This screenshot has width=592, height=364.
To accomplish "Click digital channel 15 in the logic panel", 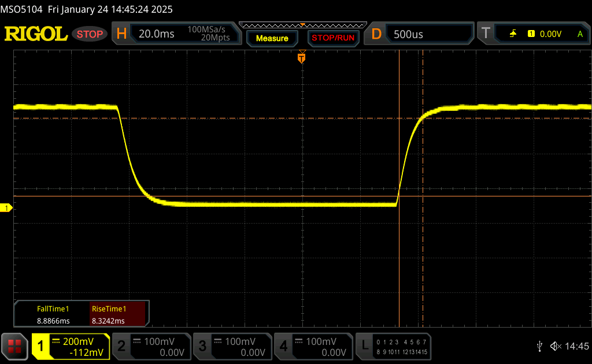I will tap(424, 352).
